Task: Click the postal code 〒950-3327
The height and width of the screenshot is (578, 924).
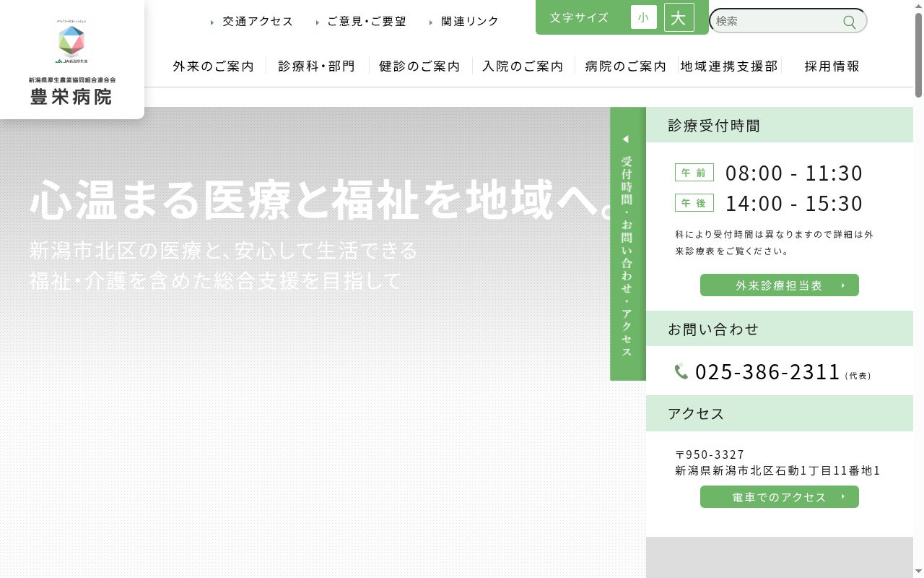Action: [710, 454]
